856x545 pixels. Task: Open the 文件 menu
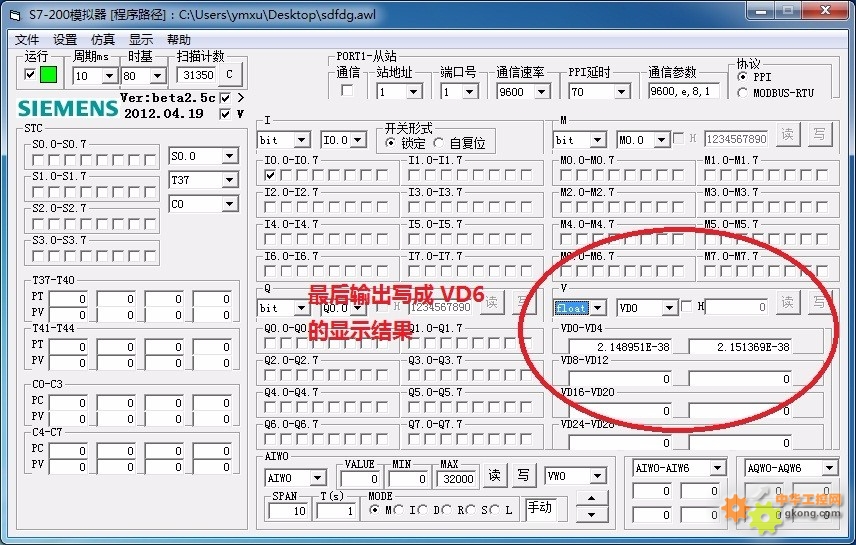(27, 39)
